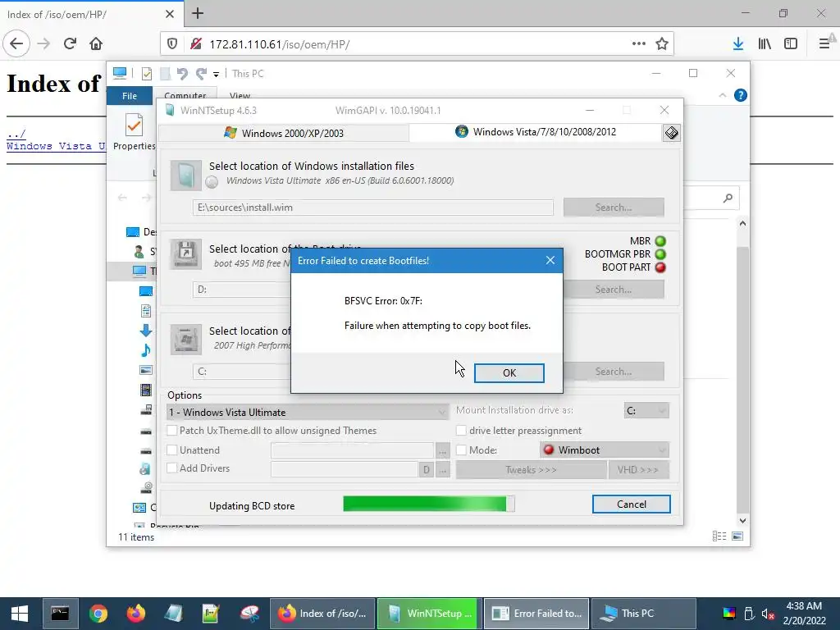Screen dimensions: 840x630
Task: Click the WinNTSetup diamond icon beside the tabs
Action: point(671,133)
